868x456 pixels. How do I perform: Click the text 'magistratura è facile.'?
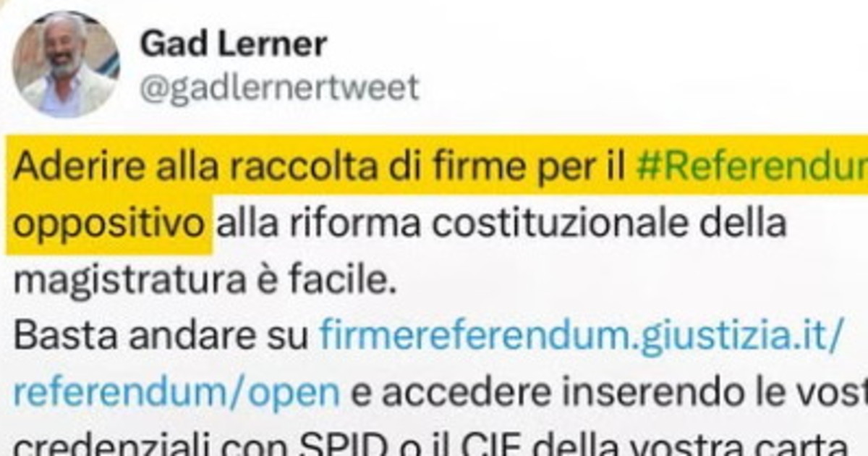point(205,280)
